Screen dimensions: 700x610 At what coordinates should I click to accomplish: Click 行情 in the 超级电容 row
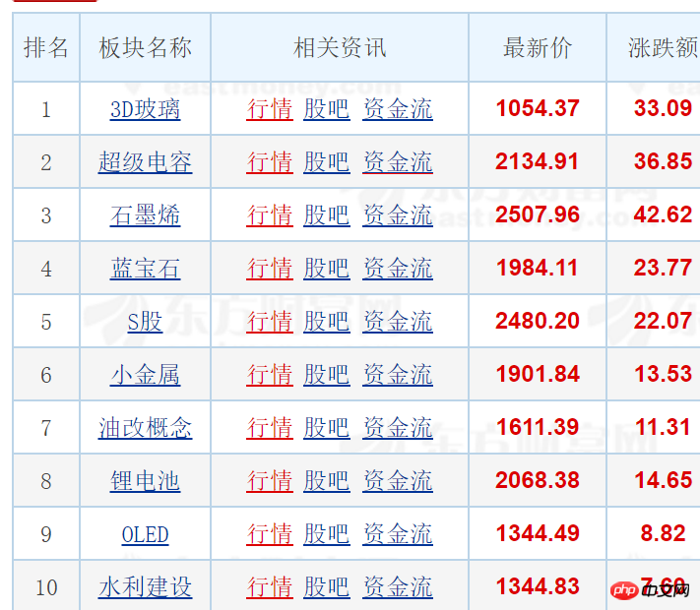tap(270, 162)
